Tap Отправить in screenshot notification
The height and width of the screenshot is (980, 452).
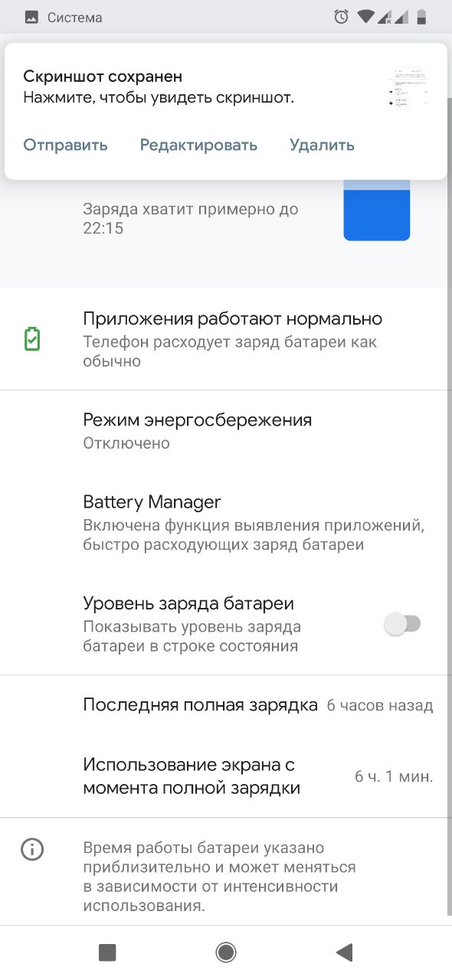[65, 145]
